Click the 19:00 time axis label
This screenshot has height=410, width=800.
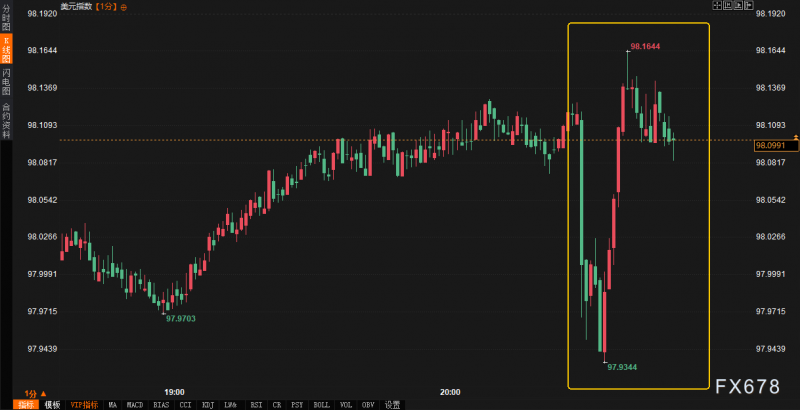coord(174,392)
